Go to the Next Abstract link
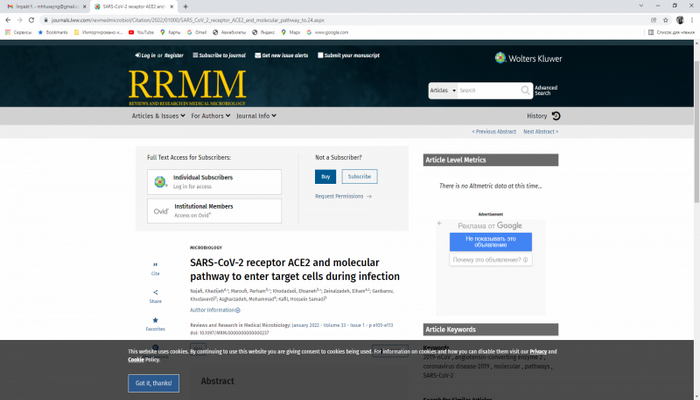 [x=540, y=132]
